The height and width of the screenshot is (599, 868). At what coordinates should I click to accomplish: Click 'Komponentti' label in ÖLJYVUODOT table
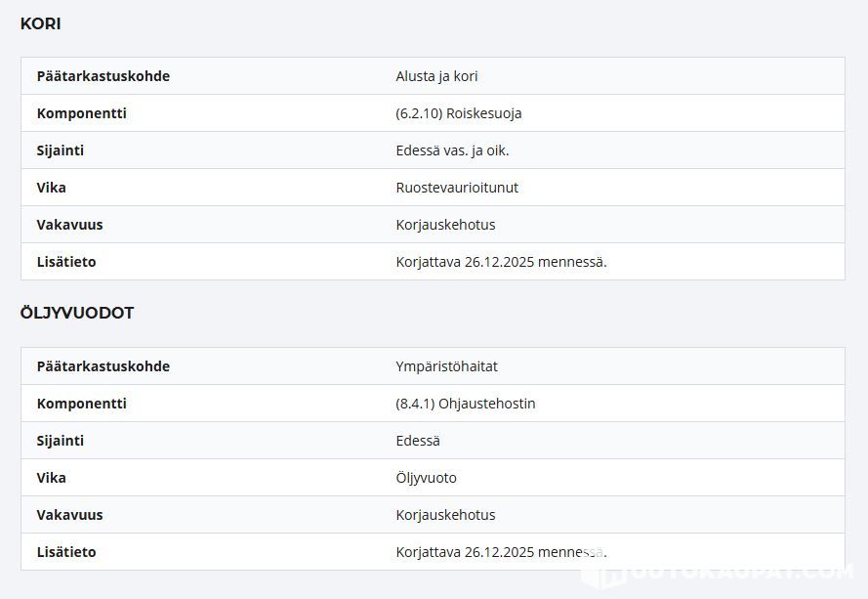[82, 404]
